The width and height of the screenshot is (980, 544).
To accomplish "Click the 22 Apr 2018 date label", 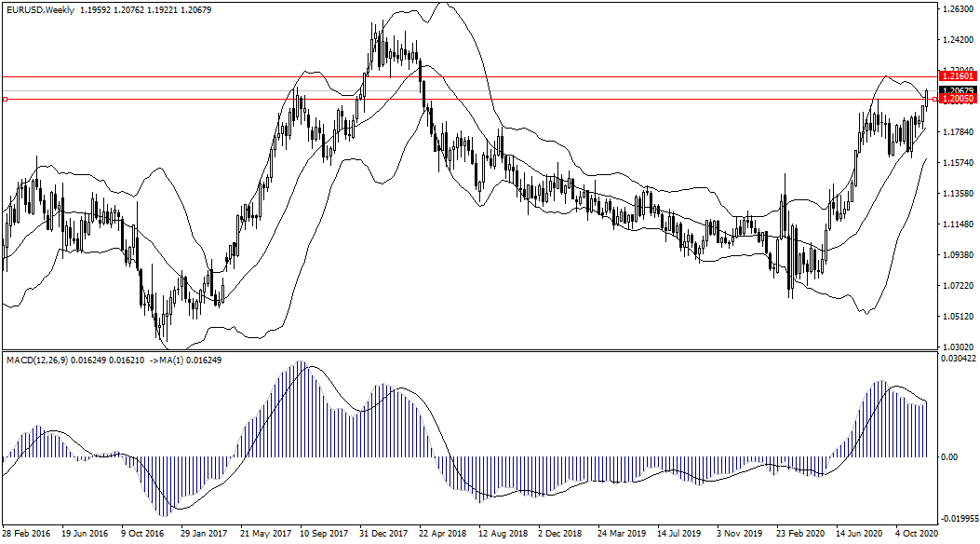I will [443, 536].
